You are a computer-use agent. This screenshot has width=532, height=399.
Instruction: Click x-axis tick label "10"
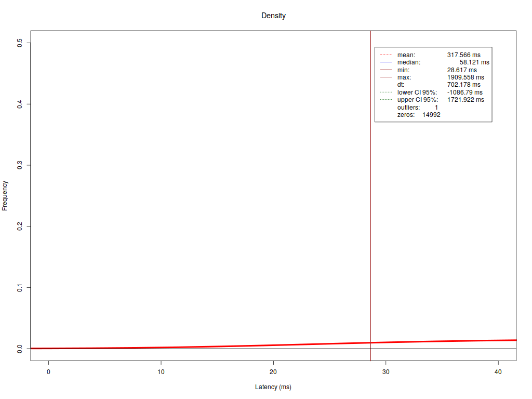pyautogui.click(x=161, y=372)
